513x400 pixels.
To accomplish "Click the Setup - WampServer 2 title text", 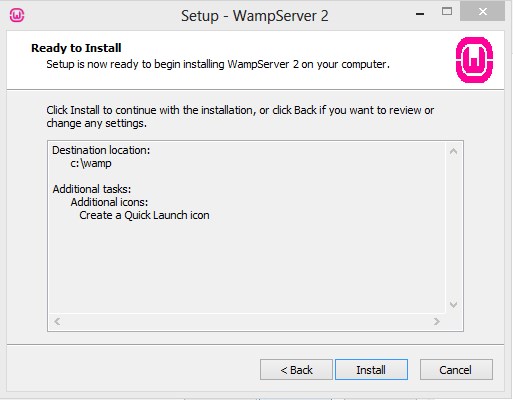I will tap(255, 16).
